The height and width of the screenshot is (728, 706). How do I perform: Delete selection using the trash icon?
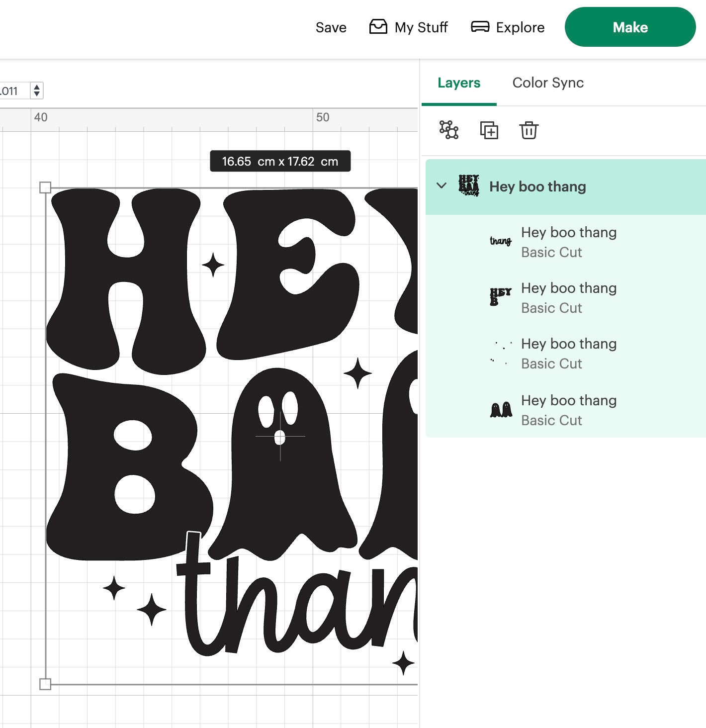(529, 130)
